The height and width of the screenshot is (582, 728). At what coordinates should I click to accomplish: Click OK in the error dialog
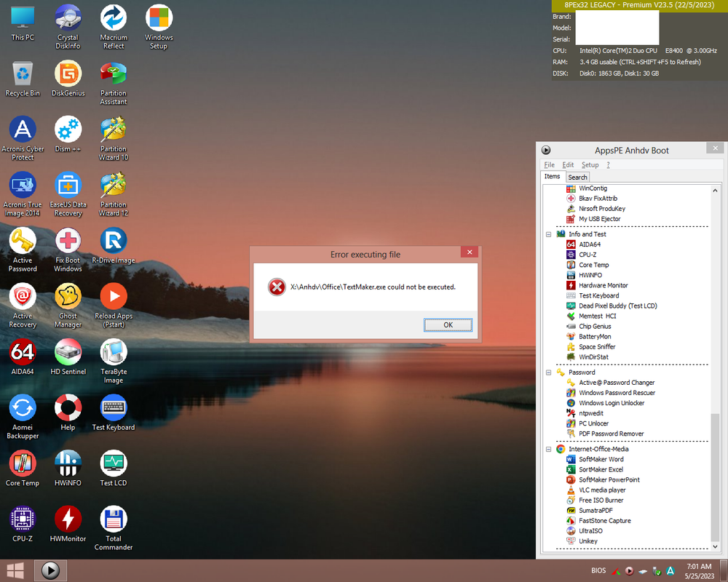click(448, 325)
